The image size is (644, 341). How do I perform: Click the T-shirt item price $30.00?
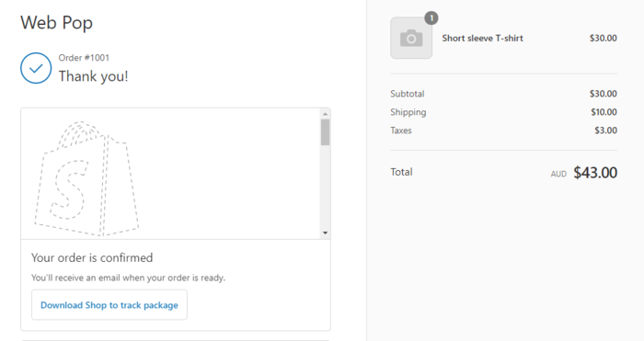click(x=604, y=39)
